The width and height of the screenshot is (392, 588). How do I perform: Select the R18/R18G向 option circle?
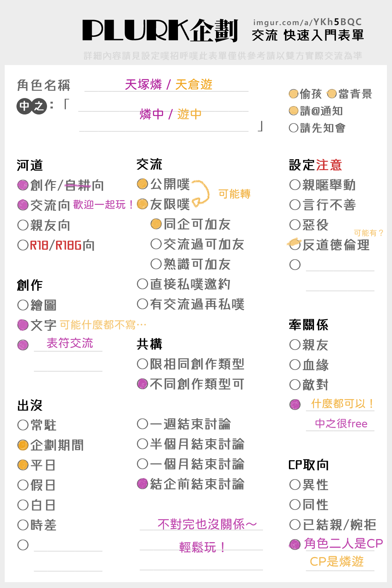23,245
